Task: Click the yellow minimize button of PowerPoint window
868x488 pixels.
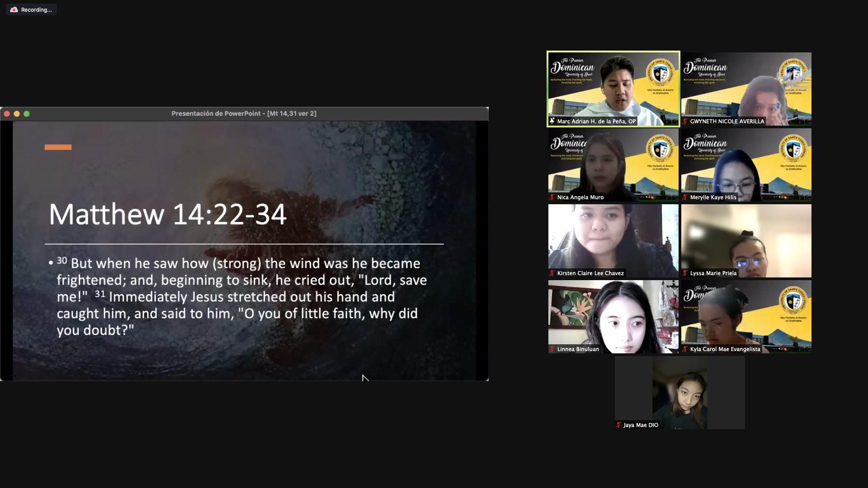Action: pyautogui.click(x=17, y=114)
